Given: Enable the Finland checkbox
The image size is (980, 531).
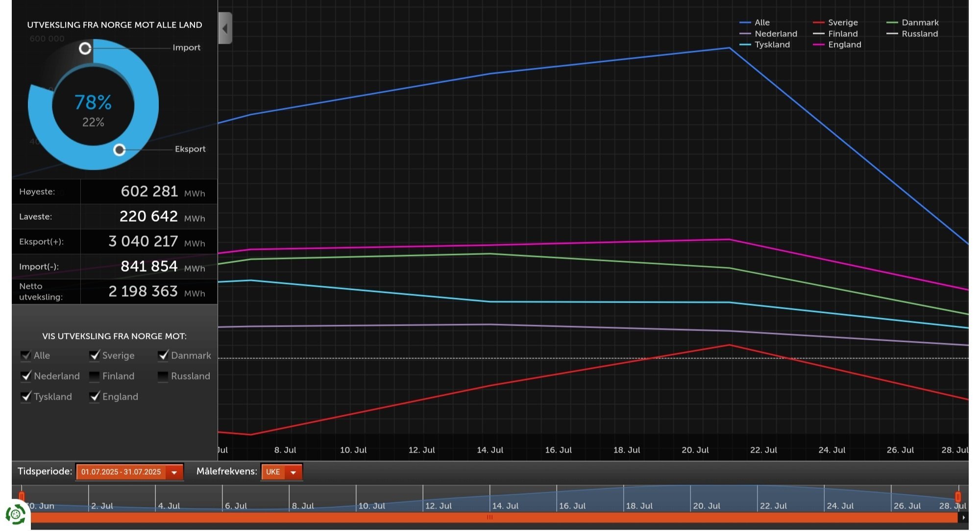Looking at the screenshot, I should [x=95, y=376].
